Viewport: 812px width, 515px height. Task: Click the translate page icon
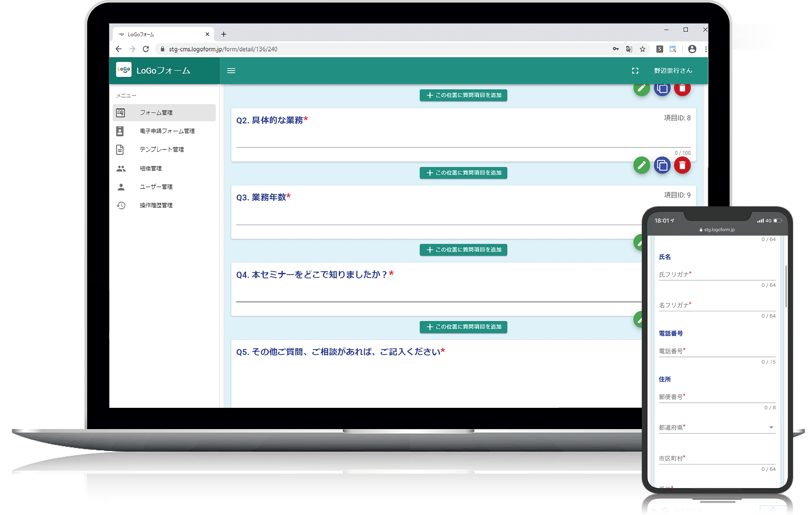(x=629, y=49)
